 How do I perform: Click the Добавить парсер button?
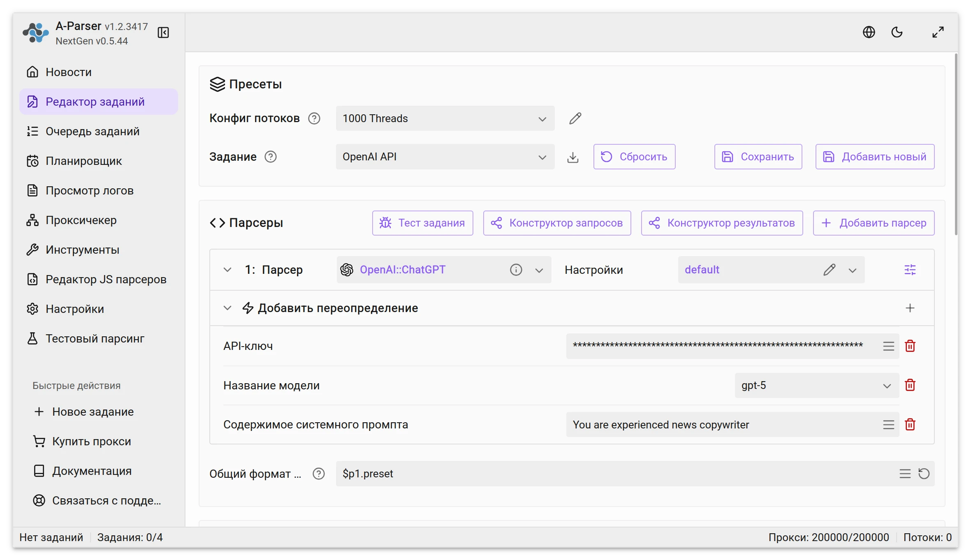874,223
